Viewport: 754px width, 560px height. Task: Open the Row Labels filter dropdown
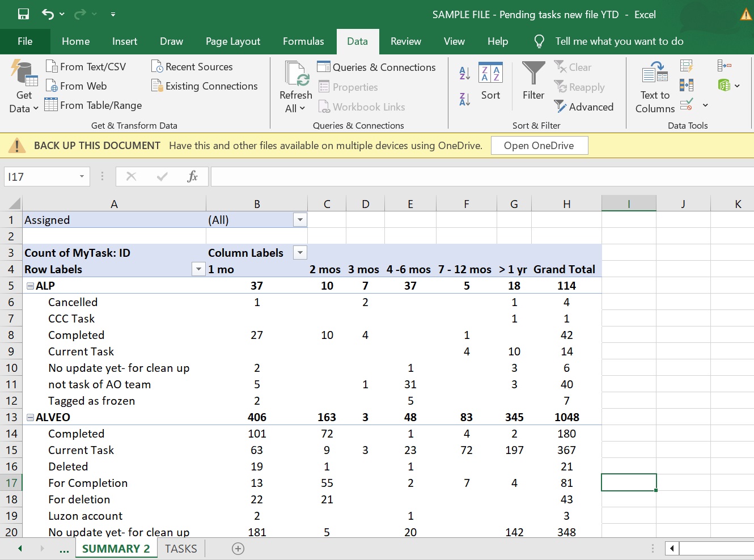pyautogui.click(x=198, y=269)
